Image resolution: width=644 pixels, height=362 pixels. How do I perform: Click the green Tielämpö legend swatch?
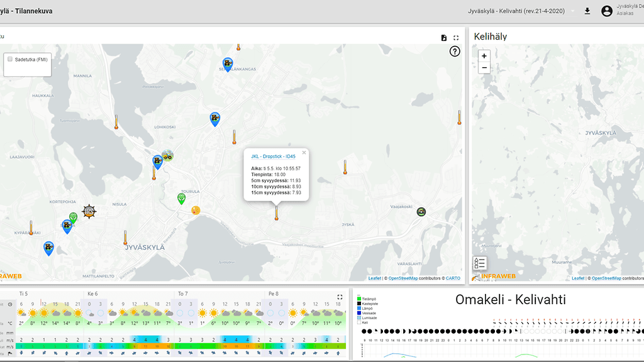358,298
